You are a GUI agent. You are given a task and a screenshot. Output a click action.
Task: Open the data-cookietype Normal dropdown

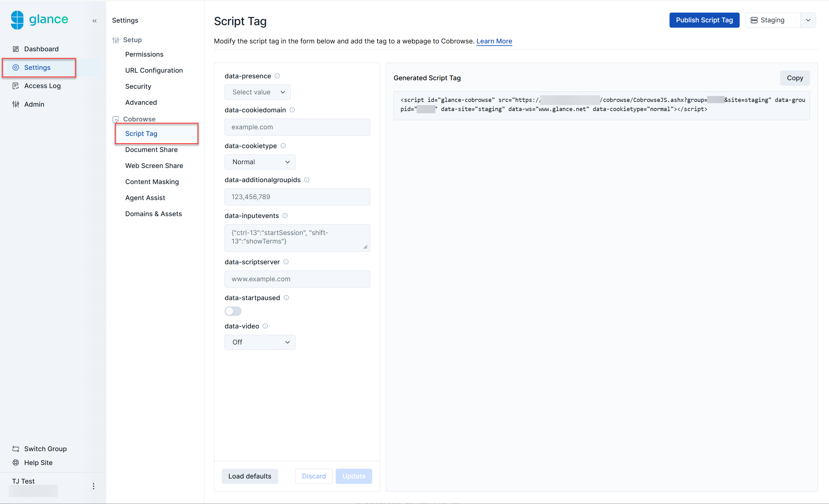pos(260,162)
